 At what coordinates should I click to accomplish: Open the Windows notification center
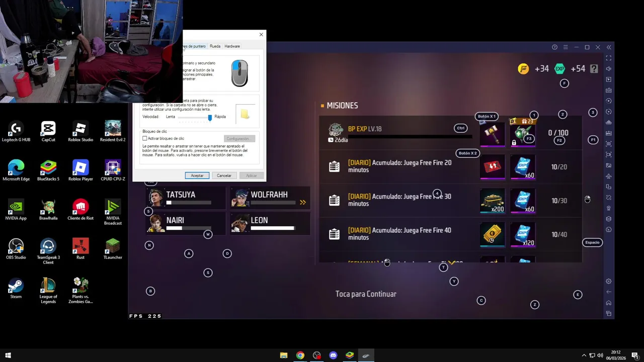635,355
